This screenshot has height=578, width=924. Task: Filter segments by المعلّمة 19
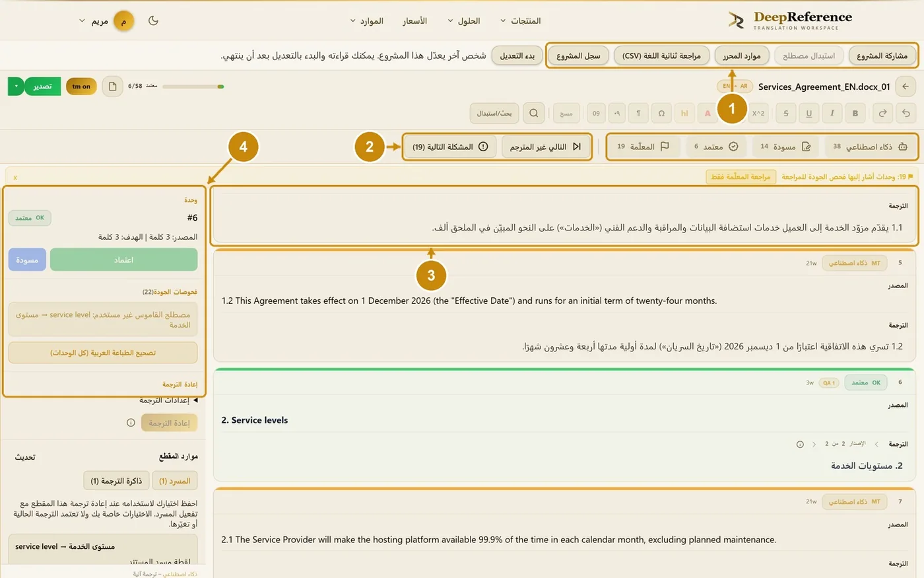click(x=643, y=147)
